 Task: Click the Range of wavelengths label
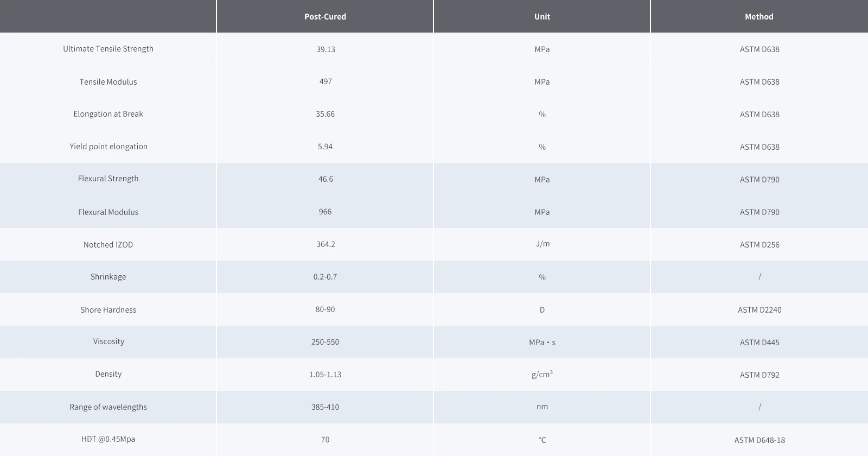108,407
